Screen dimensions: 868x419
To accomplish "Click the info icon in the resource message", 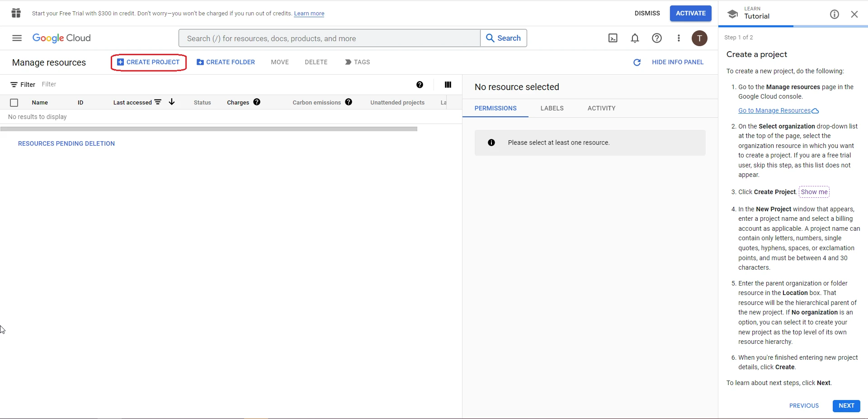I will pos(491,143).
